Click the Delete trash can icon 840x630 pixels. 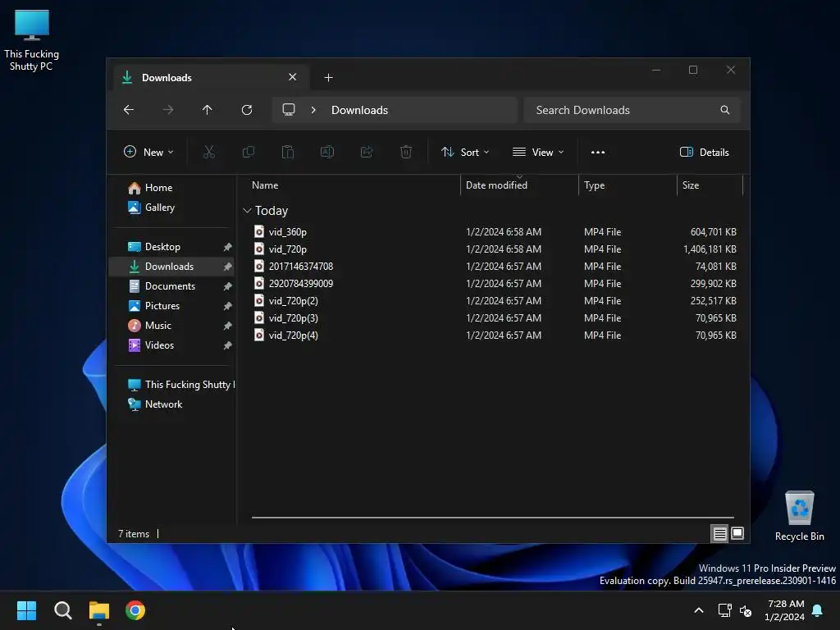pyautogui.click(x=406, y=152)
